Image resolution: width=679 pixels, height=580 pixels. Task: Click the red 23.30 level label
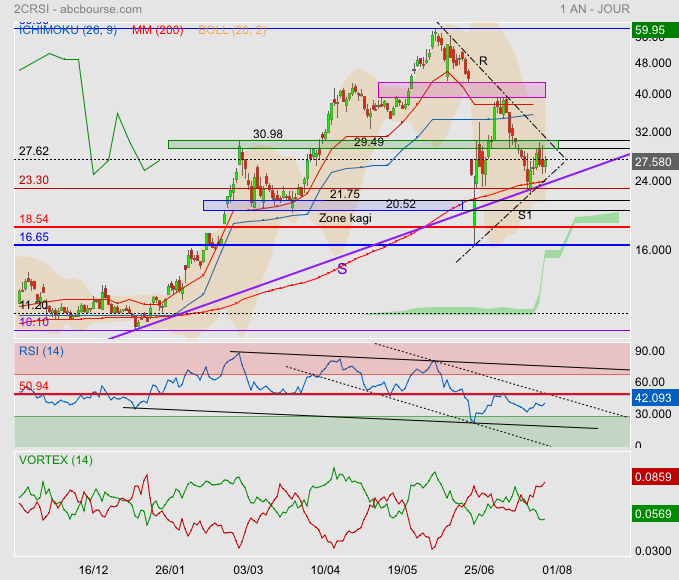tap(34, 180)
